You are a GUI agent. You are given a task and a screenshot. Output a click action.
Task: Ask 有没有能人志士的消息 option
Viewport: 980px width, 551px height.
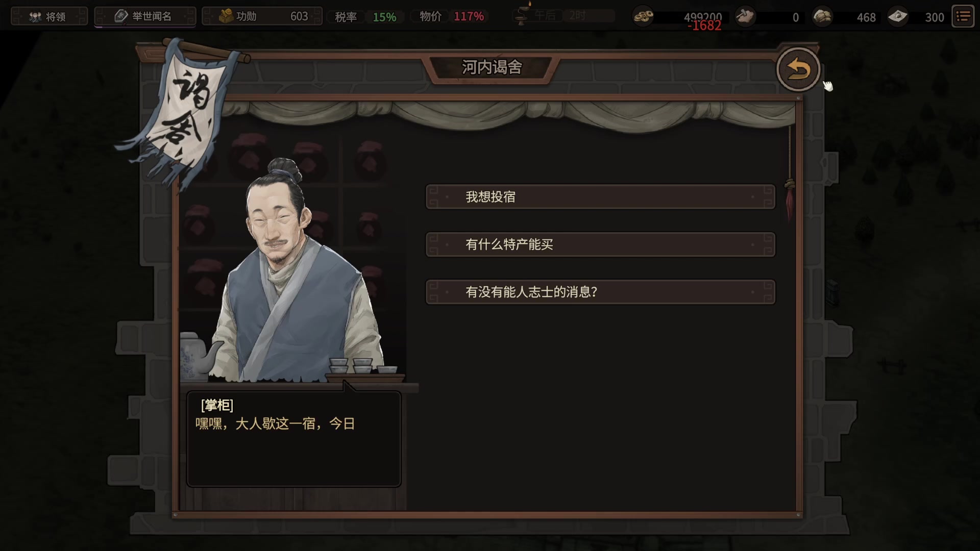pyautogui.click(x=600, y=292)
